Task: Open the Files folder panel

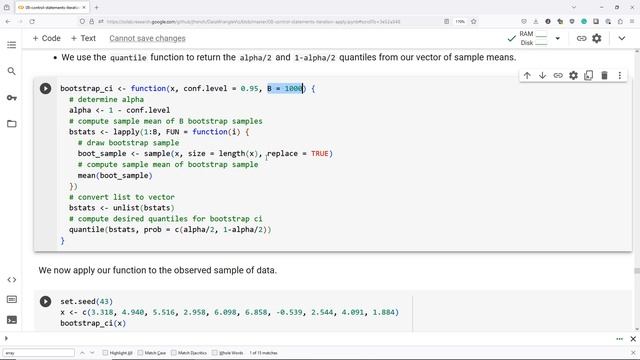Action: click(11, 124)
